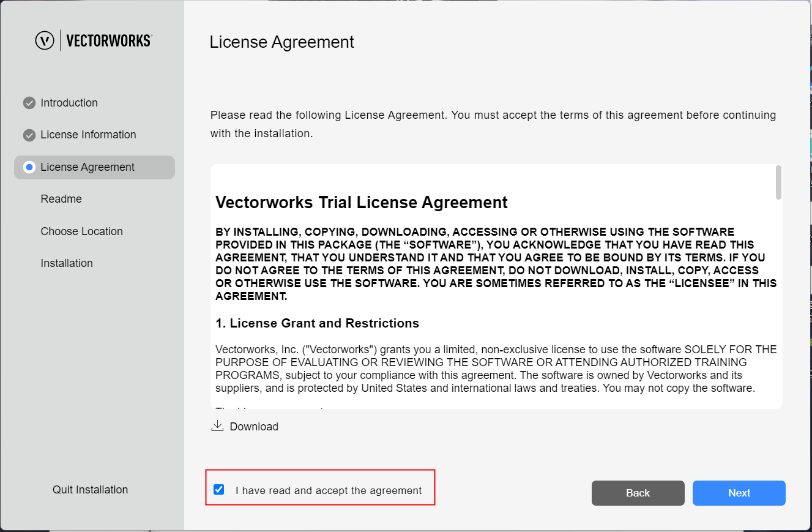Click the 'I have read and accept' label
812x532 pixels.
click(329, 490)
